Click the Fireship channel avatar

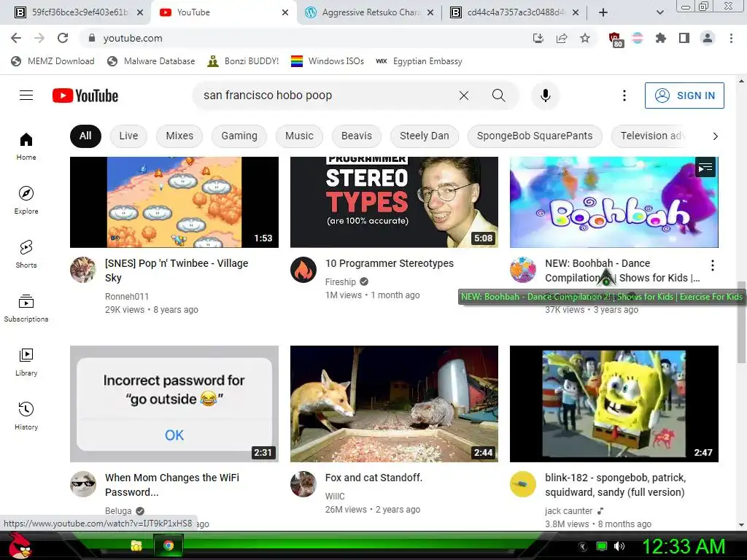[x=303, y=270]
